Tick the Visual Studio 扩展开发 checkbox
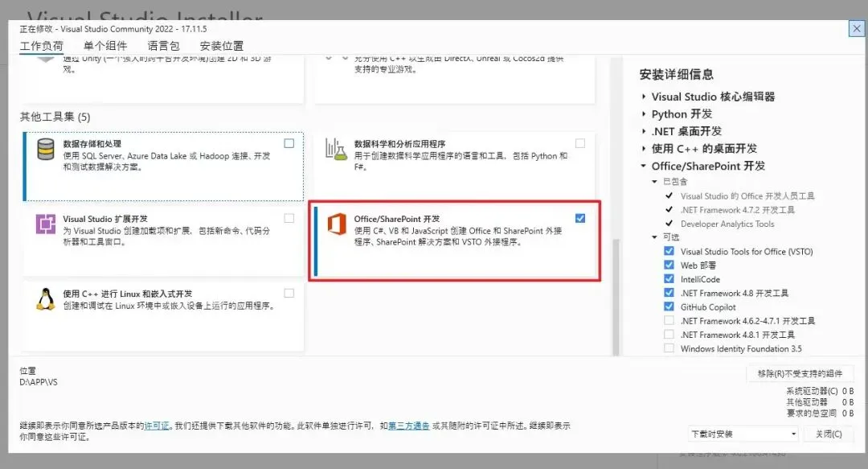Image resolution: width=868 pixels, height=469 pixels. (289, 219)
